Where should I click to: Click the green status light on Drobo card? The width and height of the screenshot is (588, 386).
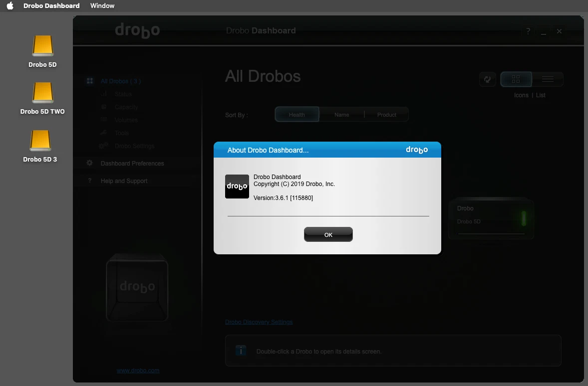[x=524, y=218]
